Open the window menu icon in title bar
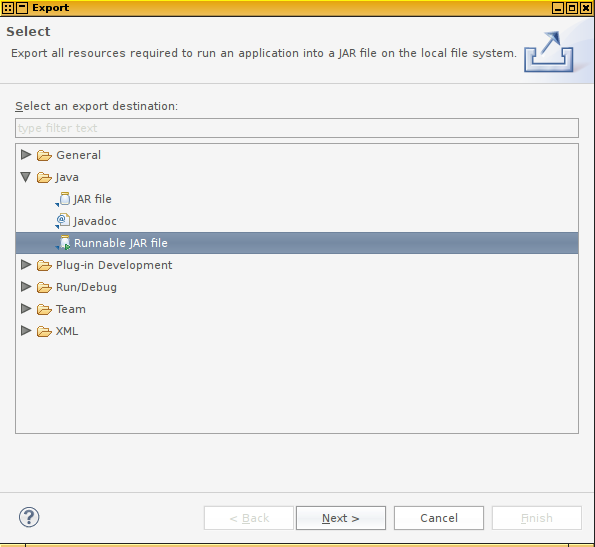 point(8,8)
